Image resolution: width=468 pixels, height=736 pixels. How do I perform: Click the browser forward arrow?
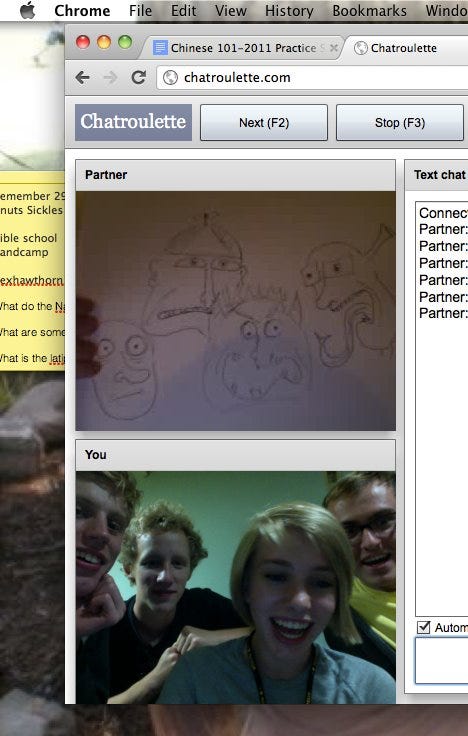pos(110,77)
